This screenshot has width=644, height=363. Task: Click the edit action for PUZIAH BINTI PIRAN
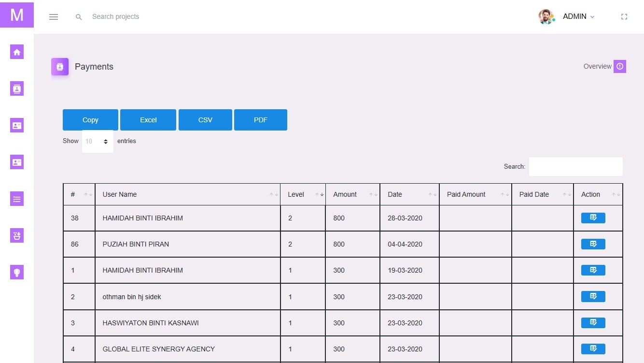click(x=593, y=244)
